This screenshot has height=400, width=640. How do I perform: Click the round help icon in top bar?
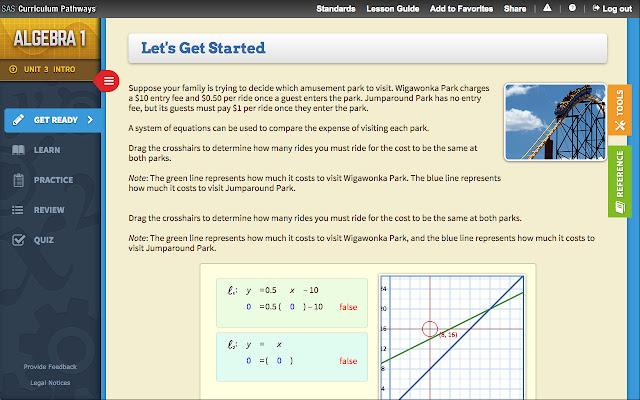(572, 8)
